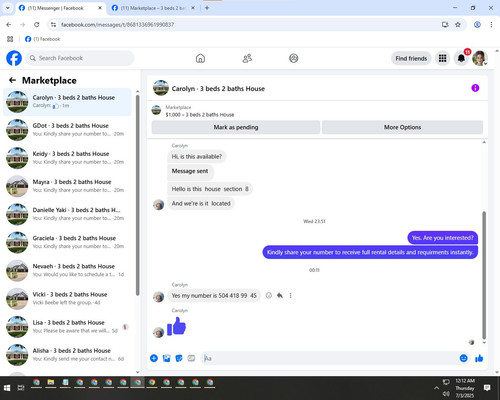Click More Options button
The width and height of the screenshot is (500, 400).
pyautogui.click(x=402, y=127)
